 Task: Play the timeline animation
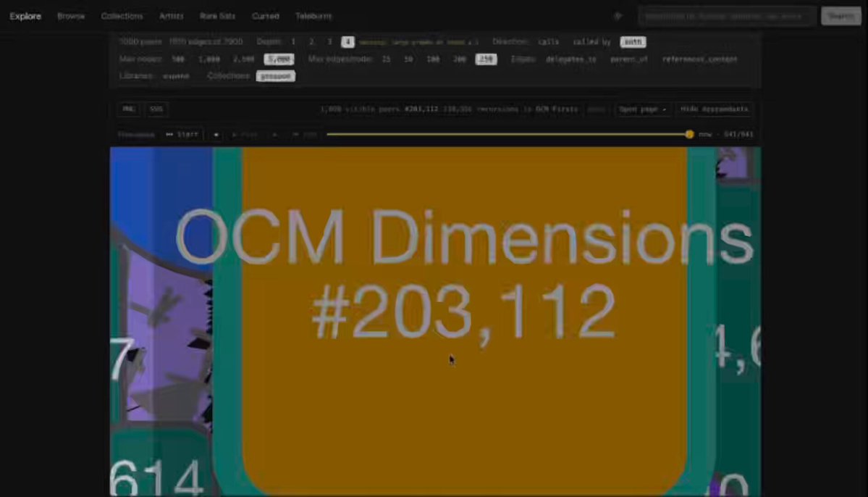(x=245, y=135)
